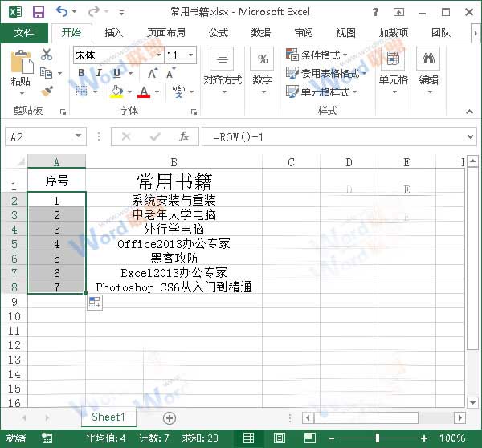Viewport: 482px width, 448px height.
Task: Click the Save icon in quick access toolbar
Action: (38, 12)
